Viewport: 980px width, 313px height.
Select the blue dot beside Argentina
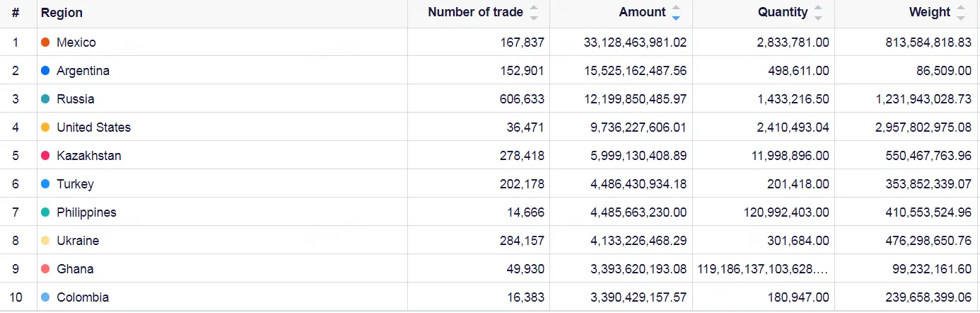click(45, 71)
